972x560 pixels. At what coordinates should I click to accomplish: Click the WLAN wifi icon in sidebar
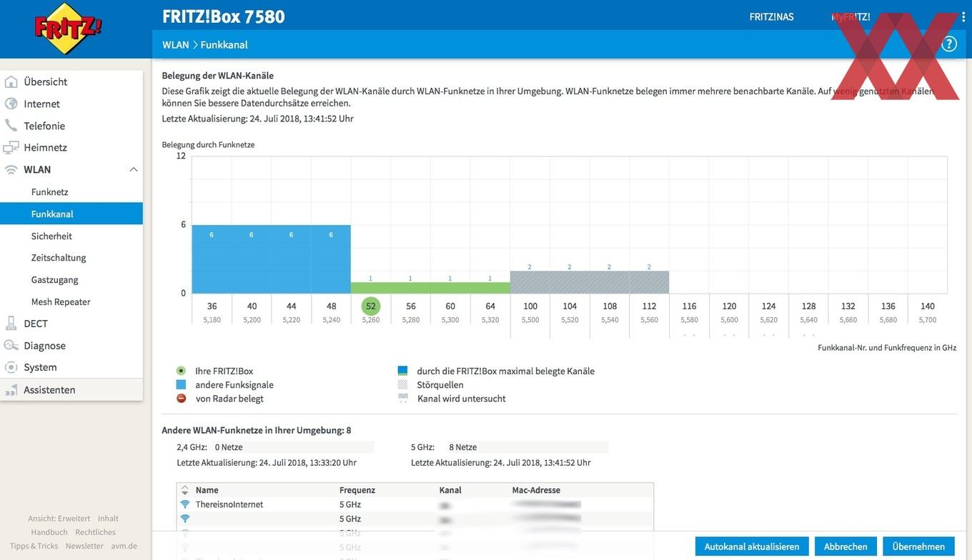tap(11, 169)
